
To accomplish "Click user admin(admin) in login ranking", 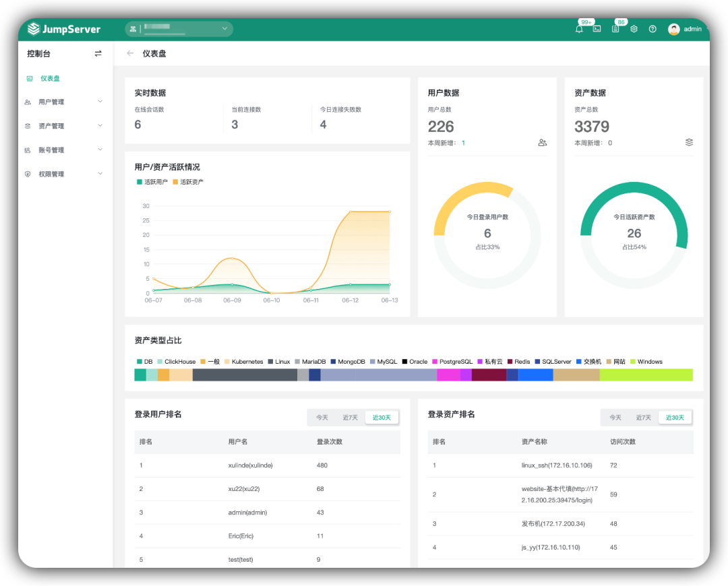I will (x=247, y=513).
